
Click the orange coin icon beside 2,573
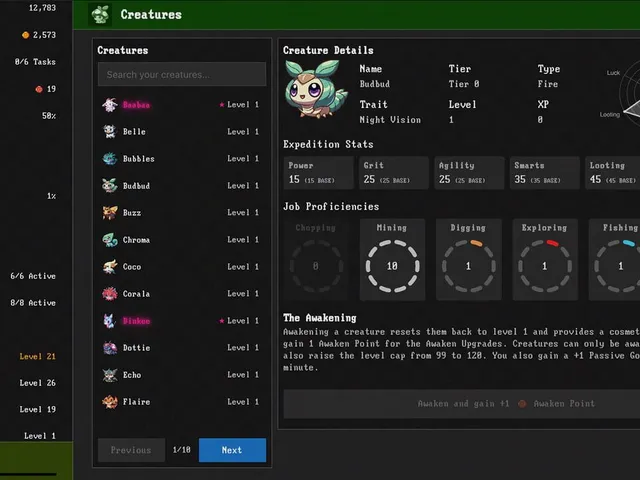(25, 35)
